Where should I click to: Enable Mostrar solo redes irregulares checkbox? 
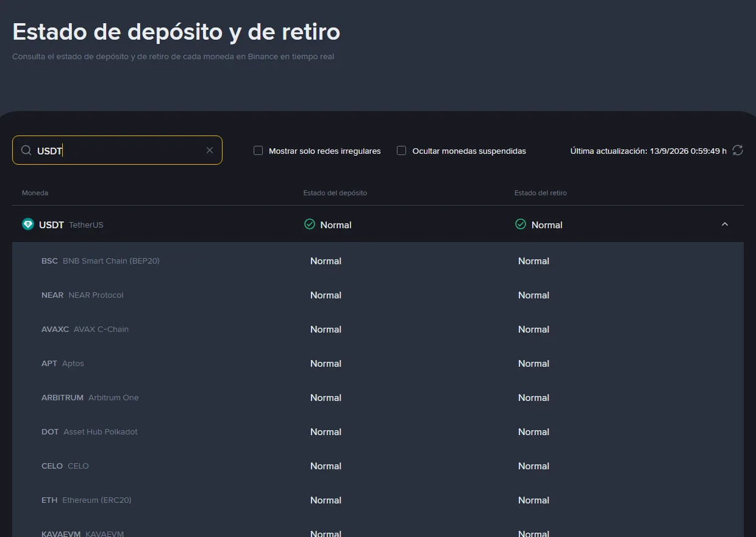pos(259,150)
